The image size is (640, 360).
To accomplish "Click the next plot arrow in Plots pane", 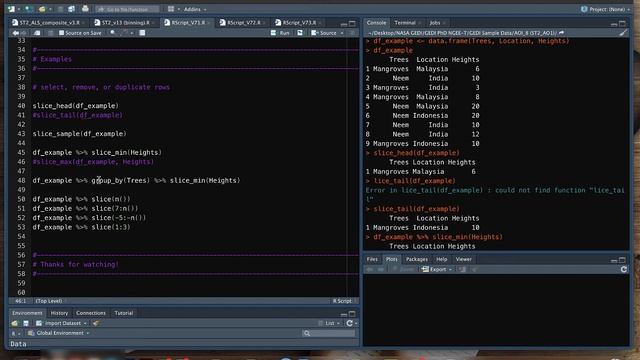I will (x=380, y=269).
